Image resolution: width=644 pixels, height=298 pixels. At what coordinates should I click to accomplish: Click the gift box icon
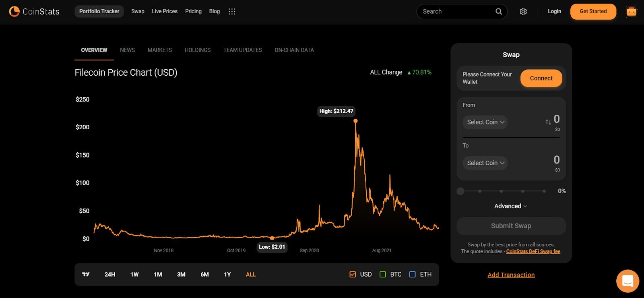pos(632,11)
